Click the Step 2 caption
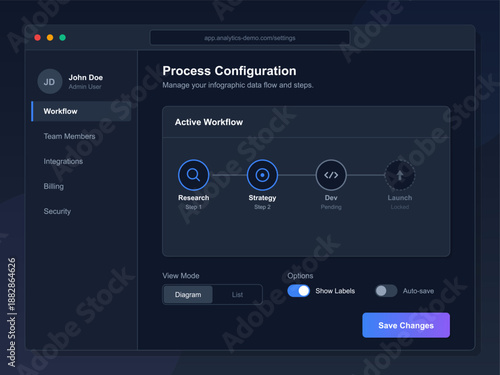The width and height of the screenshot is (500, 375). (262, 207)
